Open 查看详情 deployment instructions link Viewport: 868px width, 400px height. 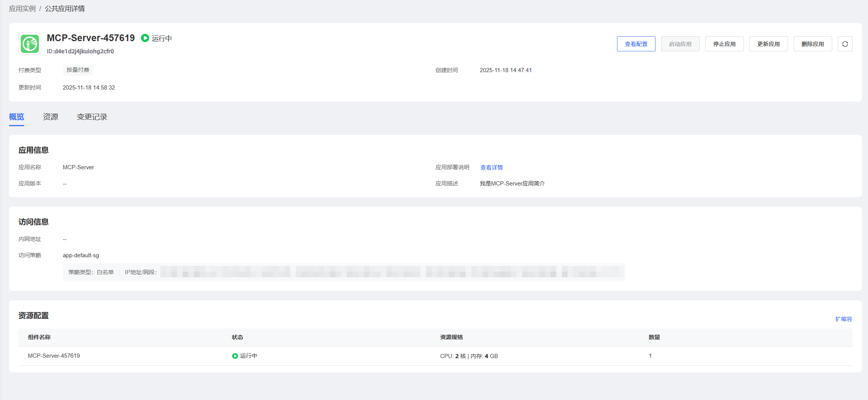click(491, 167)
